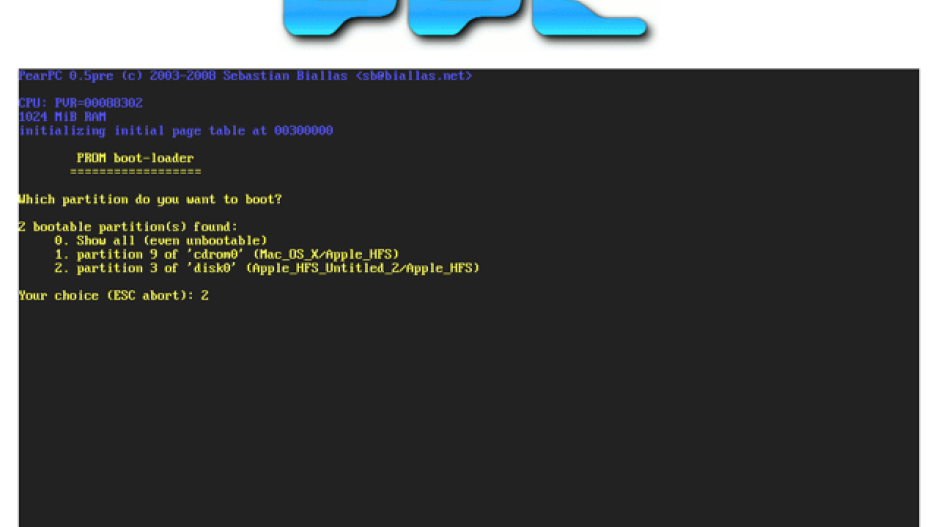Click the PROM boot-loader heading
Screen dimensions: 938x527
pyautogui.click(x=135, y=158)
